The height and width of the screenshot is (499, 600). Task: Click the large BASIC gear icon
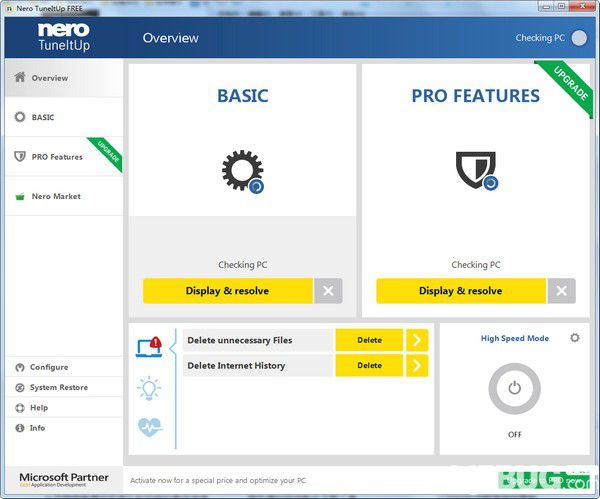tap(243, 171)
